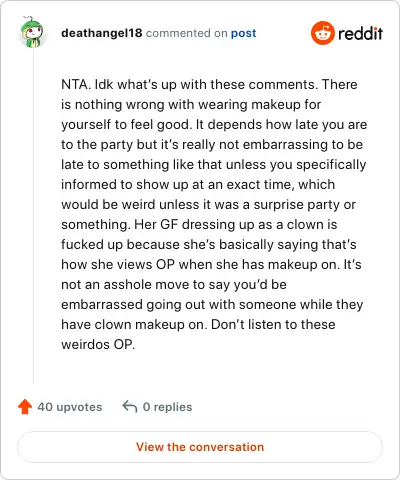The height and width of the screenshot is (480, 400).
Task: Click the "0 replies" label
Action: (167, 407)
